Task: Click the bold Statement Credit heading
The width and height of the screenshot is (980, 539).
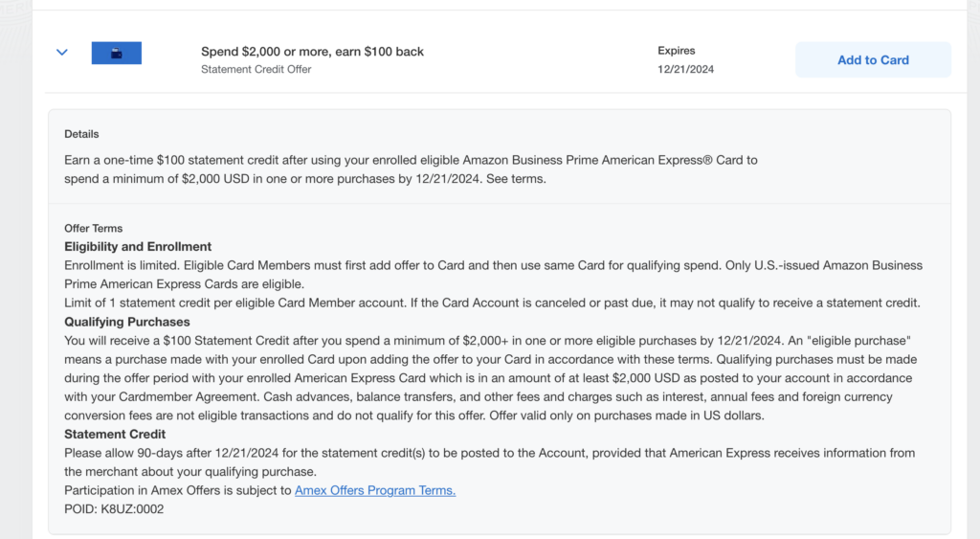Action: click(x=115, y=435)
